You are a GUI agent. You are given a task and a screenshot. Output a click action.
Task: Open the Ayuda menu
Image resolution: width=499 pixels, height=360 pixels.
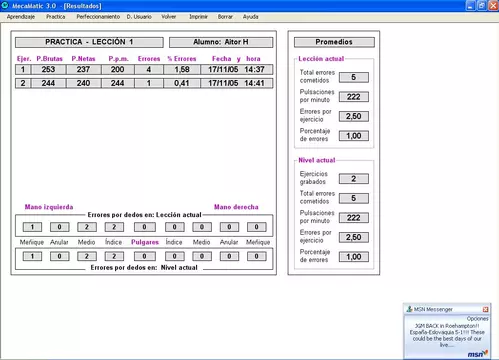coord(250,17)
